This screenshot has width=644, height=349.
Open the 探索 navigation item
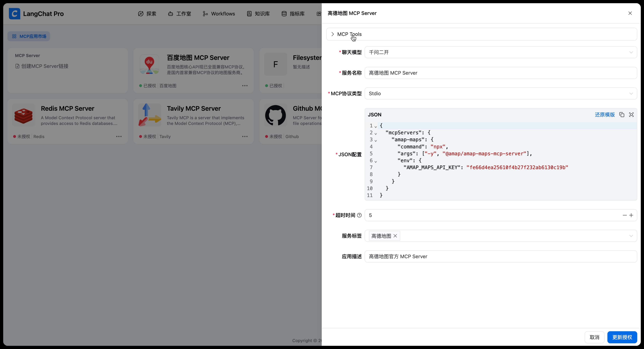tap(147, 14)
